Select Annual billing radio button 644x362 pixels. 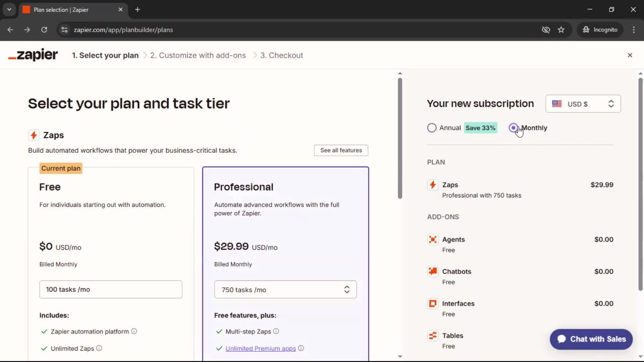[432, 128]
